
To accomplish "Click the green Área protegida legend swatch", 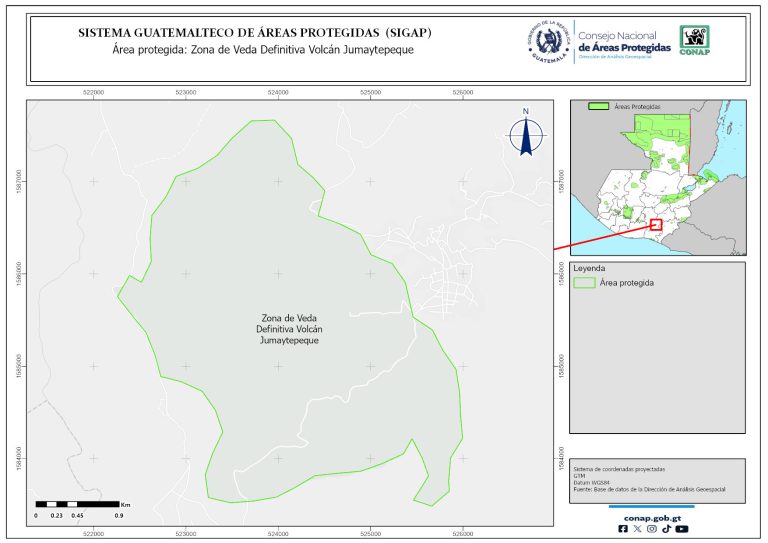I will pos(584,283).
